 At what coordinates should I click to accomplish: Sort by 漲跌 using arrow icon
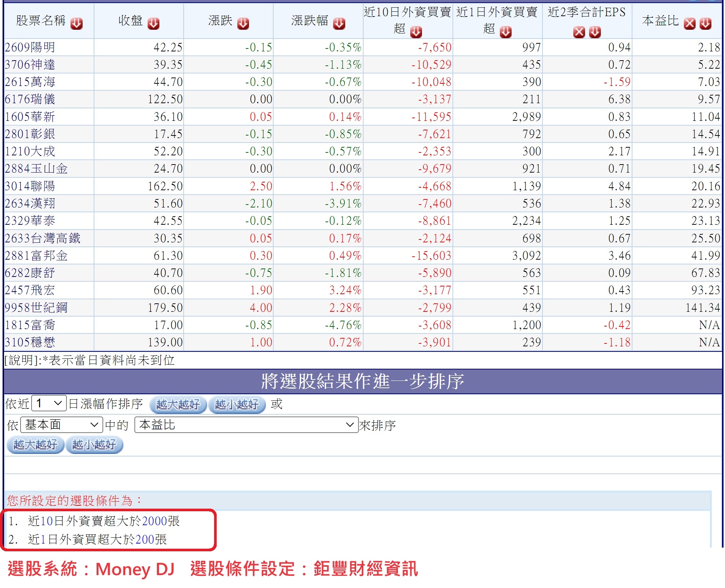click(243, 24)
